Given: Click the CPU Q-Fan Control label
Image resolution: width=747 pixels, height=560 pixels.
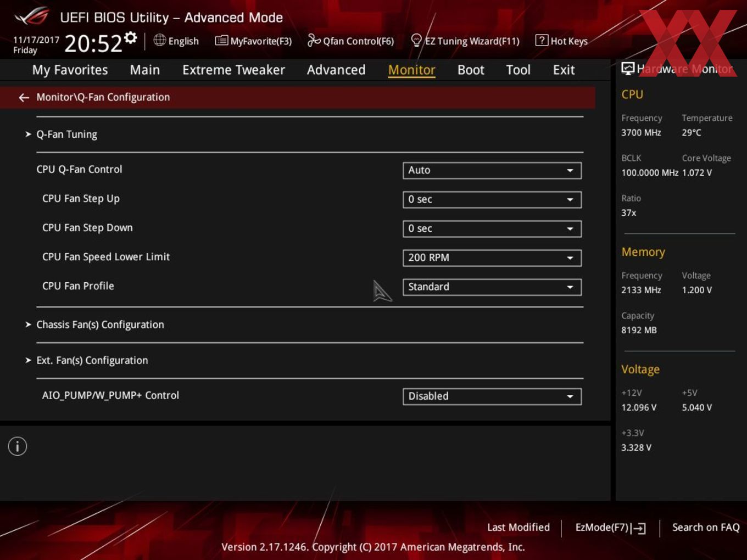Looking at the screenshot, I should click(79, 169).
